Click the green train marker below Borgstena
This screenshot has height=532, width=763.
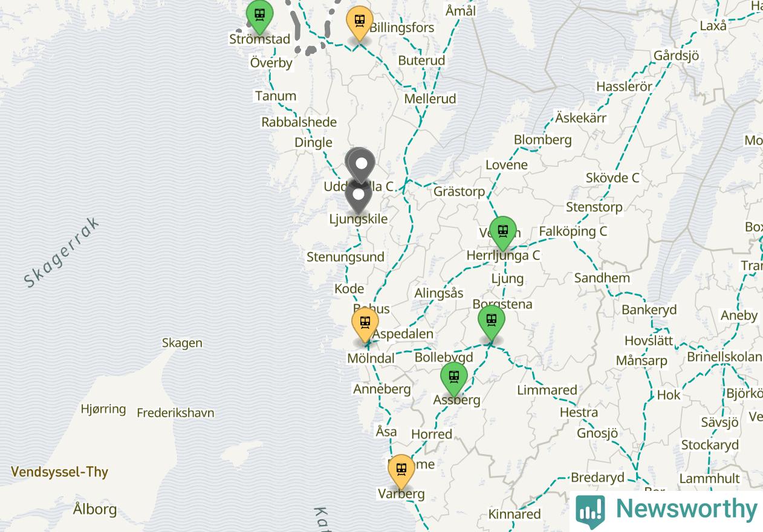coord(492,323)
